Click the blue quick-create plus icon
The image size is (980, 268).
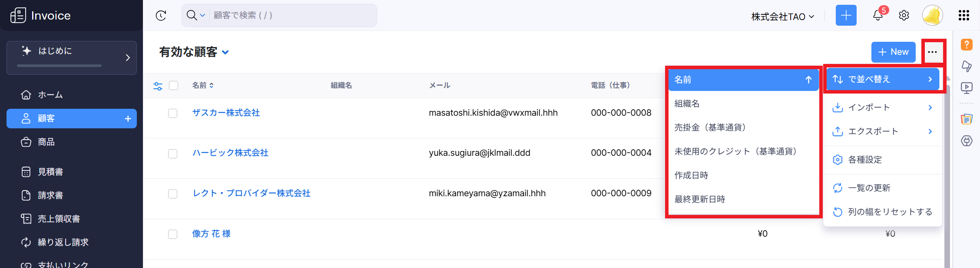coord(846,16)
